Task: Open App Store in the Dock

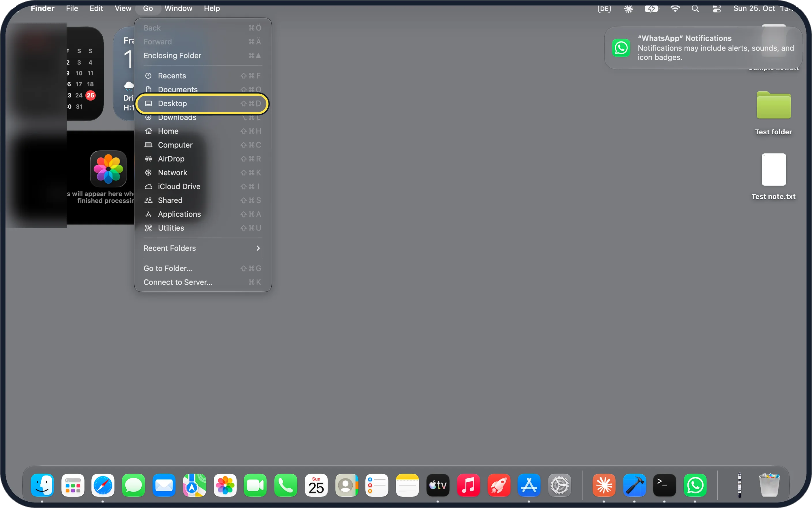Action: coord(529,485)
